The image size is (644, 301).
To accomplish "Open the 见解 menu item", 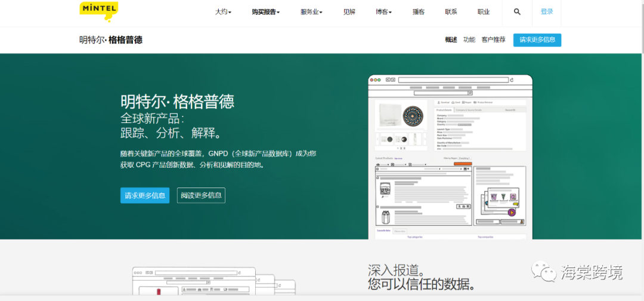I will pyautogui.click(x=349, y=12).
